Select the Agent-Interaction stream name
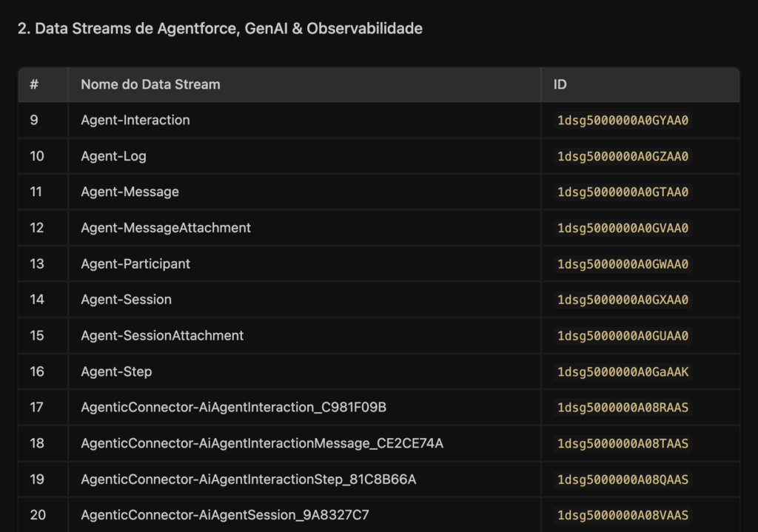Viewport: 758px width, 532px height. click(x=135, y=120)
